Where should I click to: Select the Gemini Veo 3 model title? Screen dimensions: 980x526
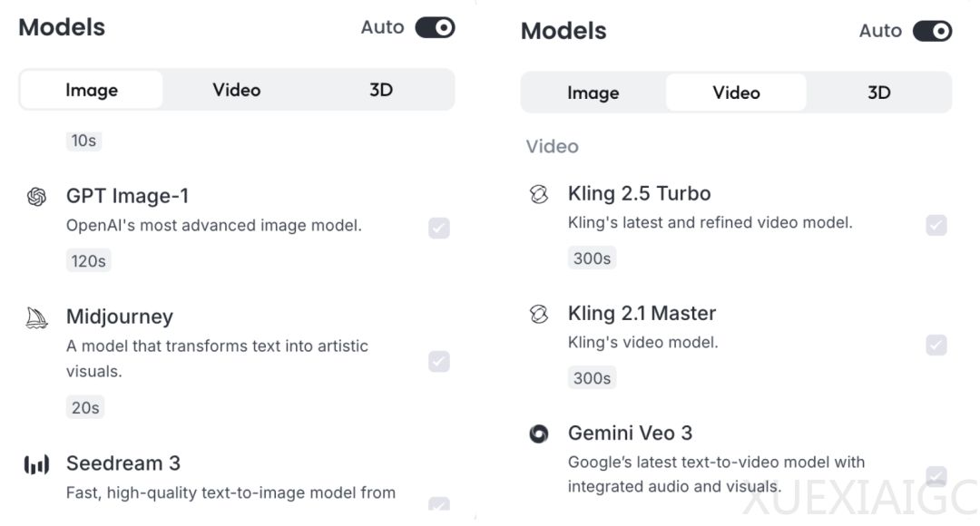[630, 433]
